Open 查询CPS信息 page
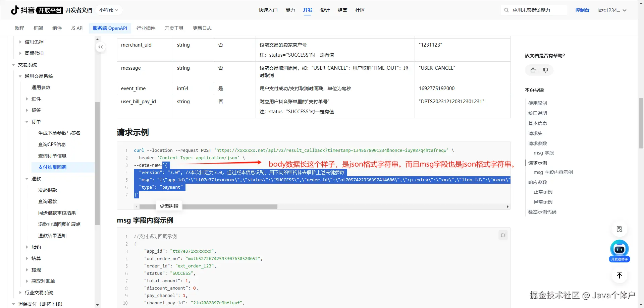The height and width of the screenshot is (308, 644). coord(52,144)
